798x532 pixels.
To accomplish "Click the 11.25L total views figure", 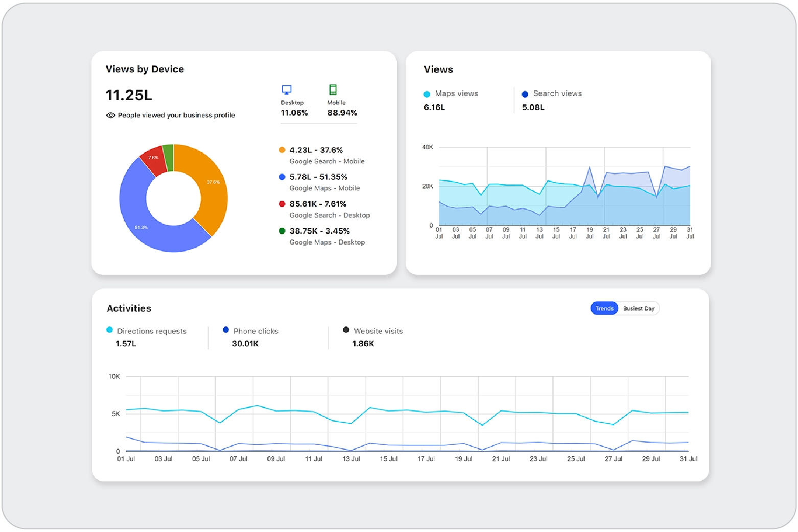I will (129, 95).
